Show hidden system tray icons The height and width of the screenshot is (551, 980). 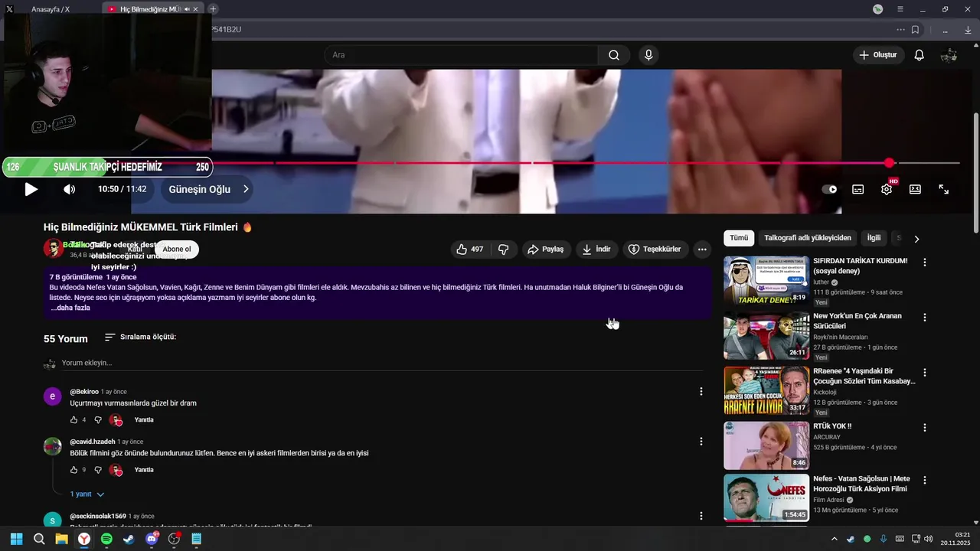835,540
